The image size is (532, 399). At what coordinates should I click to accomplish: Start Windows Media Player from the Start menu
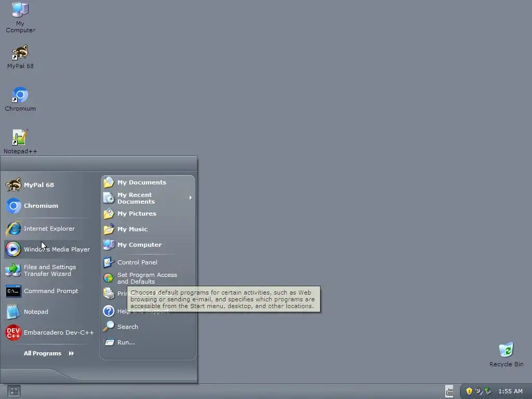coord(47,249)
